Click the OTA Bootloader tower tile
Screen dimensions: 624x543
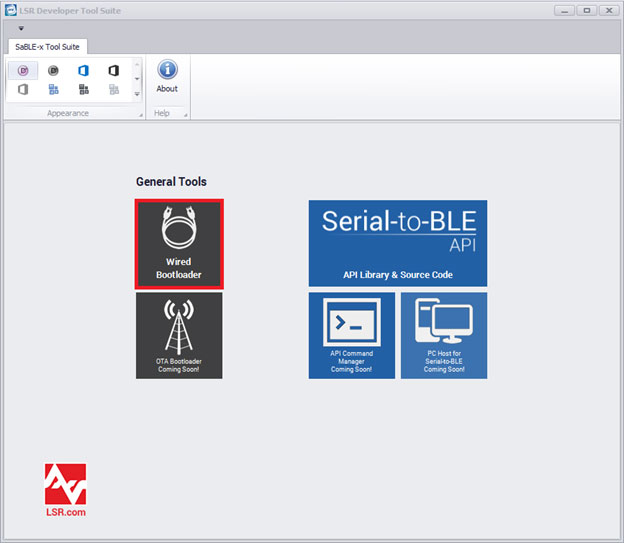pyautogui.click(x=179, y=336)
